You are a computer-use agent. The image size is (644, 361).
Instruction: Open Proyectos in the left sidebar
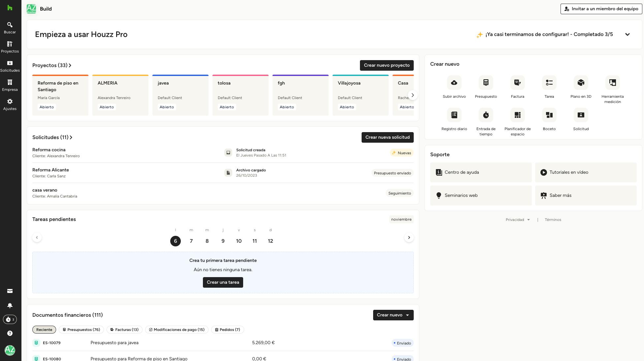click(10, 47)
